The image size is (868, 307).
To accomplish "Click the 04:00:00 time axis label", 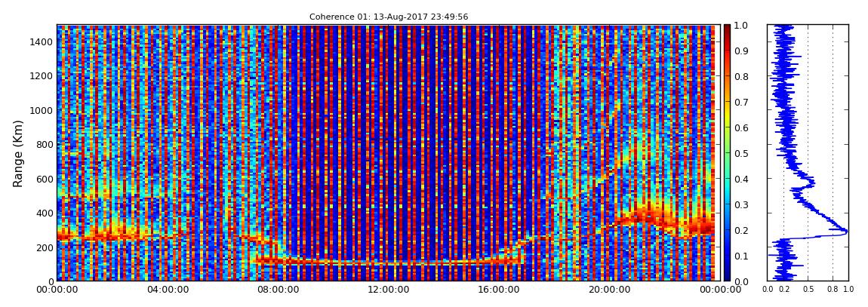I will (x=167, y=290).
